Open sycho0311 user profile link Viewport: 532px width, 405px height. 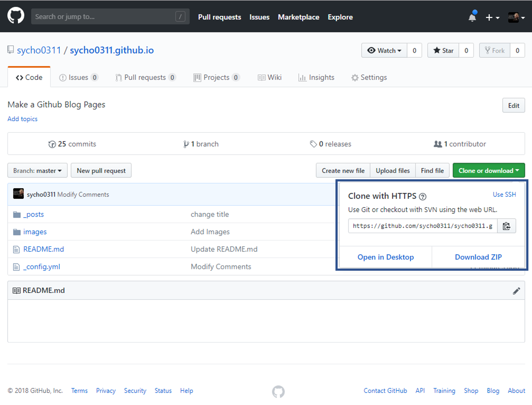coord(39,50)
